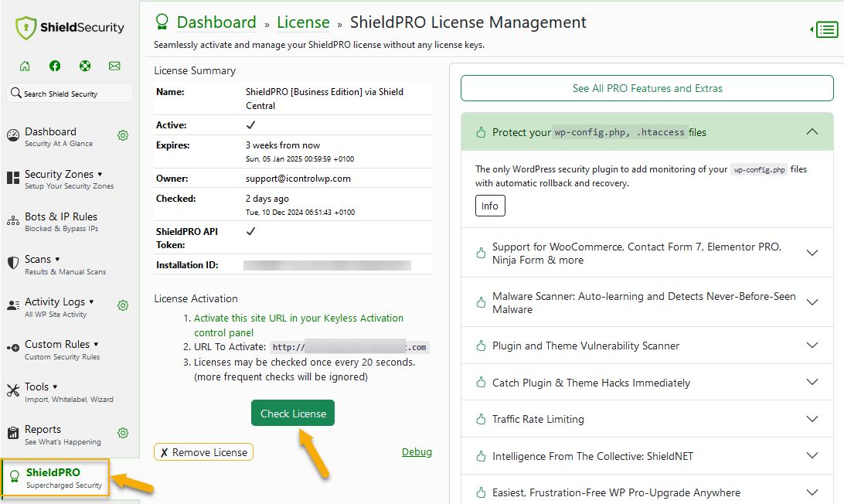Click ShieldPRO [Business Edition] license name
This screenshot has height=504, width=844.
click(325, 98)
